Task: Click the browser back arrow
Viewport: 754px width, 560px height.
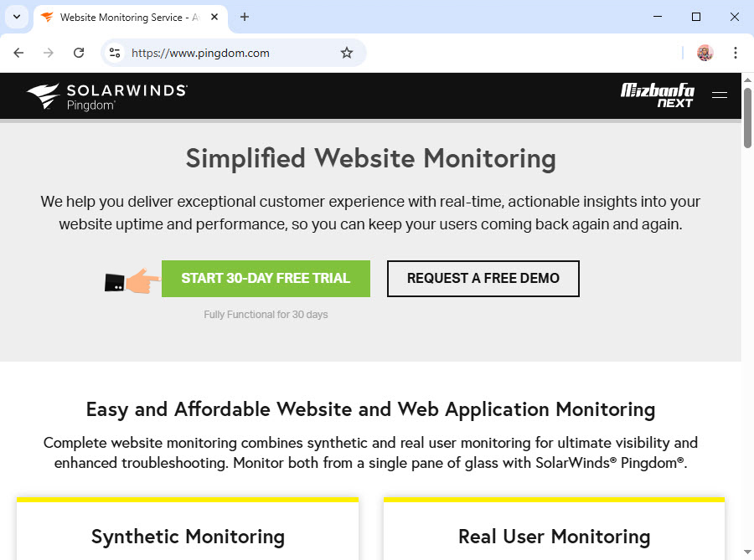Action: (x=18, y=53)
